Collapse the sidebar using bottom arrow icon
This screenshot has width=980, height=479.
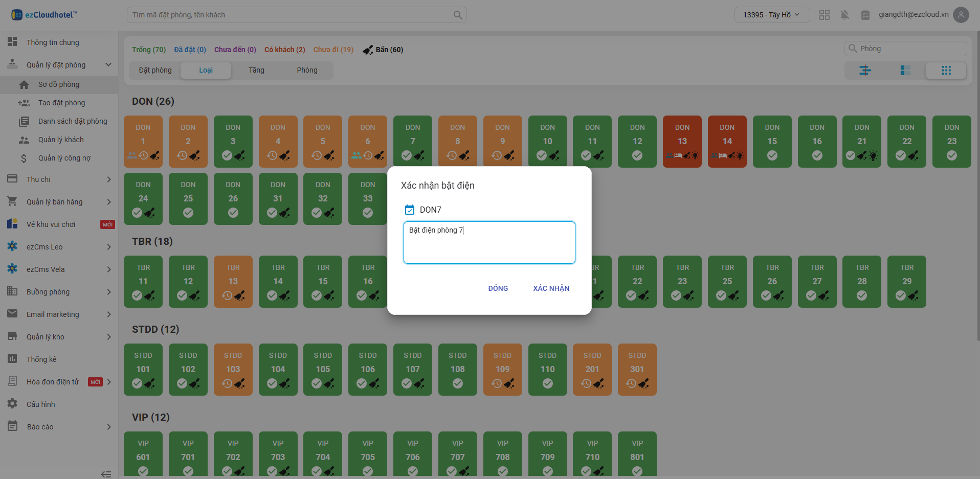[106, 474]
